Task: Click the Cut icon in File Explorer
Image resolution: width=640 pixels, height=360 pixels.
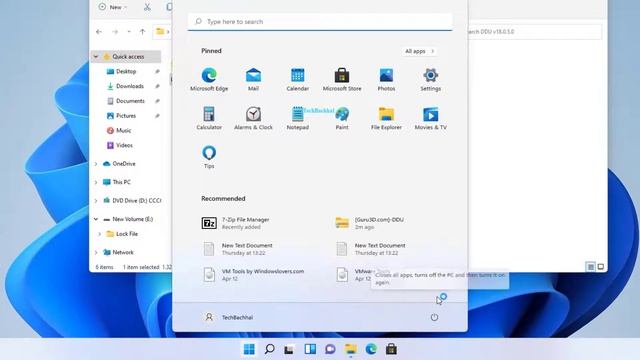Action: pos(147,7)
